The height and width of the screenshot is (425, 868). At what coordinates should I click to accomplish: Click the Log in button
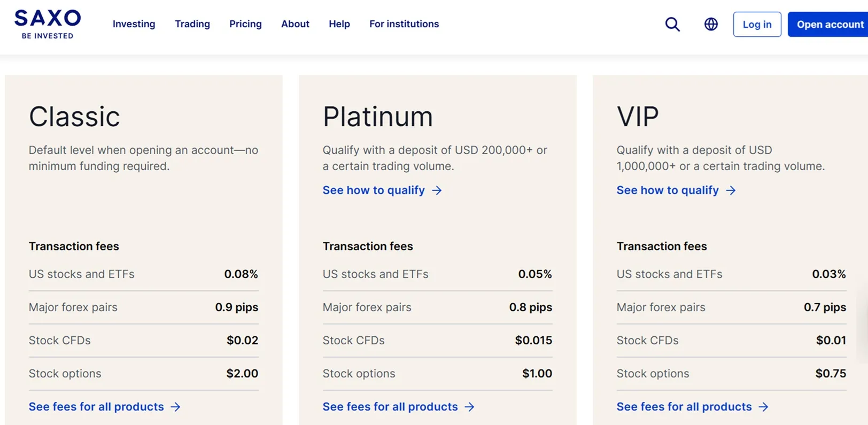(x=757, y=24)
